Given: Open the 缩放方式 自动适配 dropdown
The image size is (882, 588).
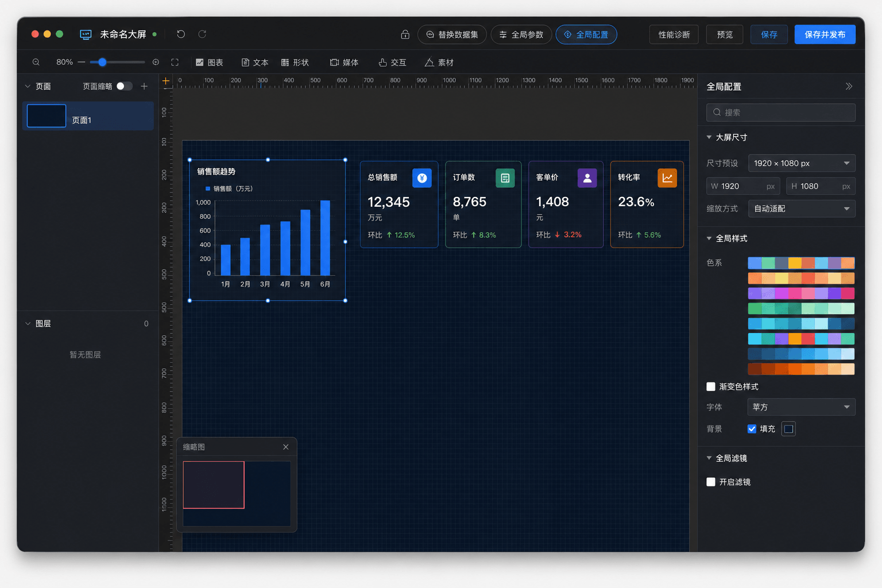Looking at the screenshot, I should point(802,208).
